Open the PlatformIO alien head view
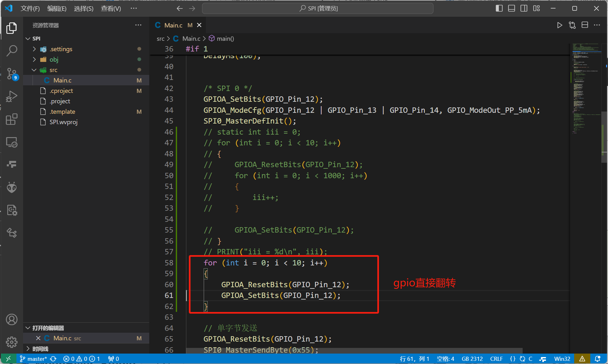Image resolution: width=608 pixels, height=364 pixels. coord(12,187)
